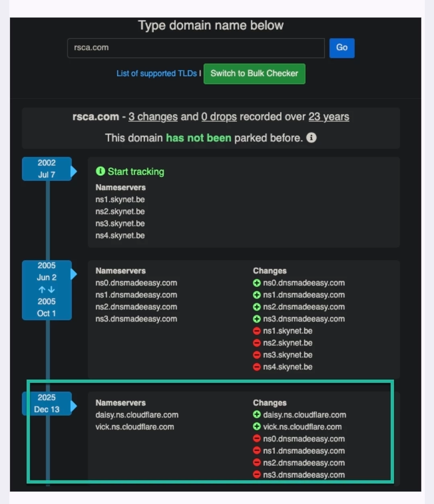Click green plus icon next to ns0.dnsmadeeasy.com
This screenshot has width=434, height=504.
pyautogui.click(x=257, y=283)
